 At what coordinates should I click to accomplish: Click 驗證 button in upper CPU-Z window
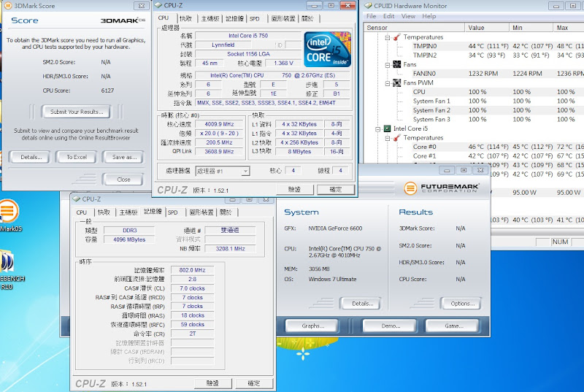(x=294, y=190)
